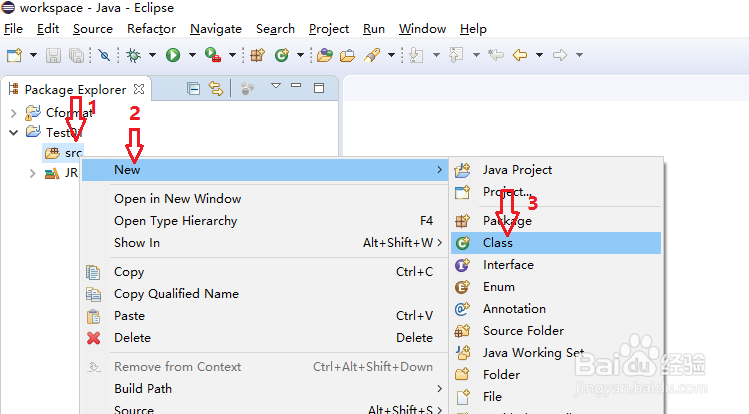Click the Skip All Breakpoints icon
Screen dimensions: 749x414
pos(104,55)
